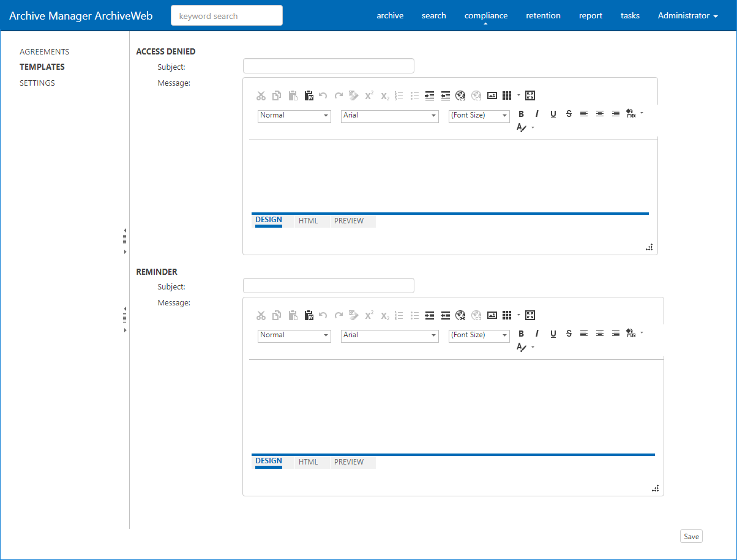Image resolution: width=737 pixels, height=560 pixels.
Task: Apply superscript in Access Denied editor
Action: point(369,95)
